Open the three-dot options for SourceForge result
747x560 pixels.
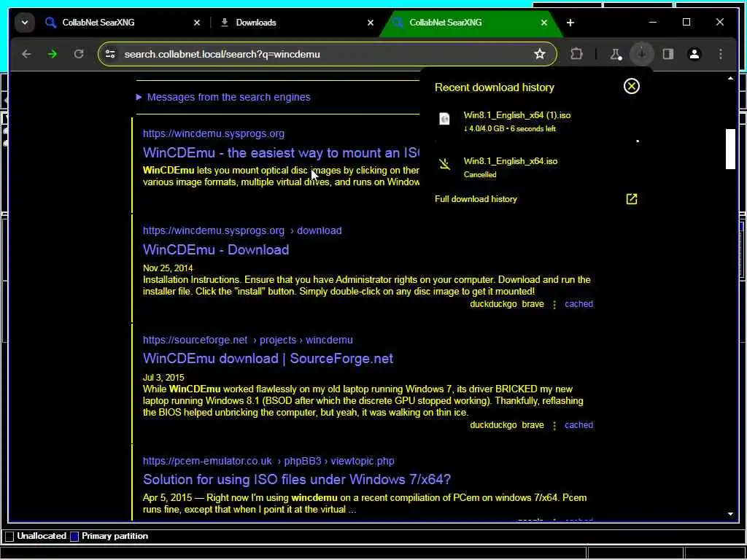pyautogui.click(x=554, y=425)
